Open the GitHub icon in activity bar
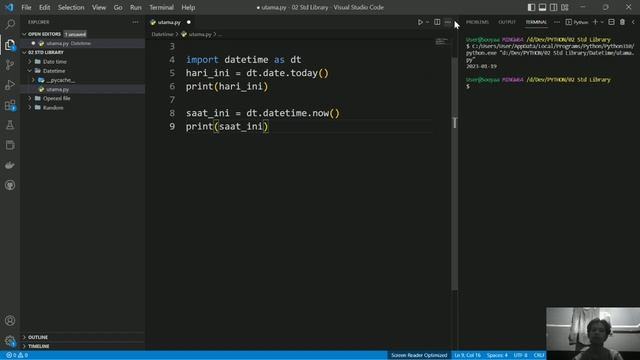The image size is (640, 360). coord(10,185)
